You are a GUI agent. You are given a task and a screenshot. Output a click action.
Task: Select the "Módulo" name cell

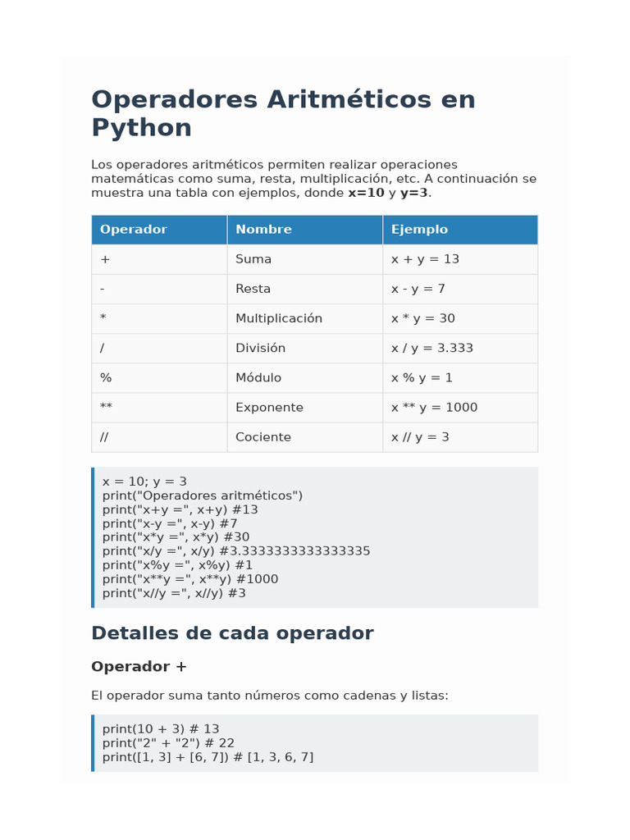coord(258,377)
